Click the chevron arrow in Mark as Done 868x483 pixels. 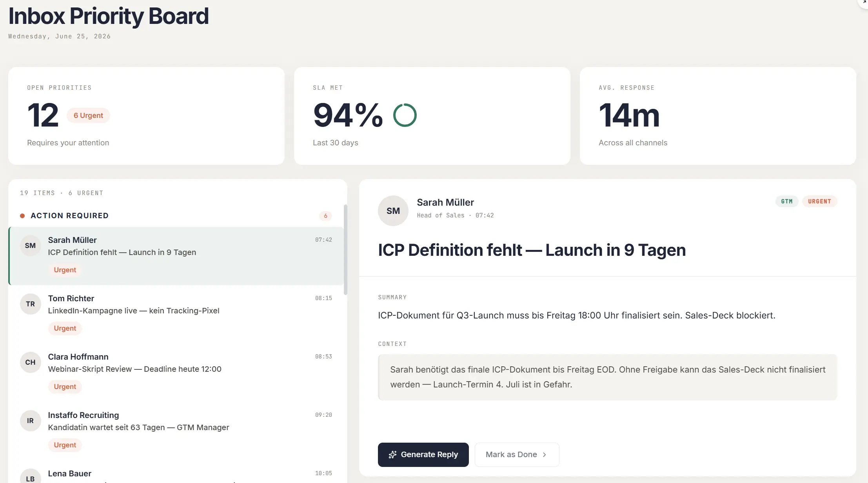click(x=545, y=454)
